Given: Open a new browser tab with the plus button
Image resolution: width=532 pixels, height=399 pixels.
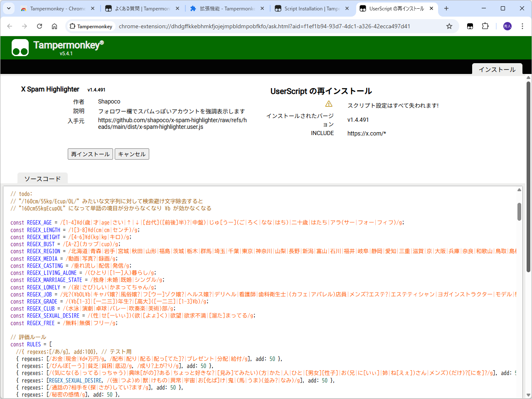Looking at the screenshot, I should click(446, 8).
